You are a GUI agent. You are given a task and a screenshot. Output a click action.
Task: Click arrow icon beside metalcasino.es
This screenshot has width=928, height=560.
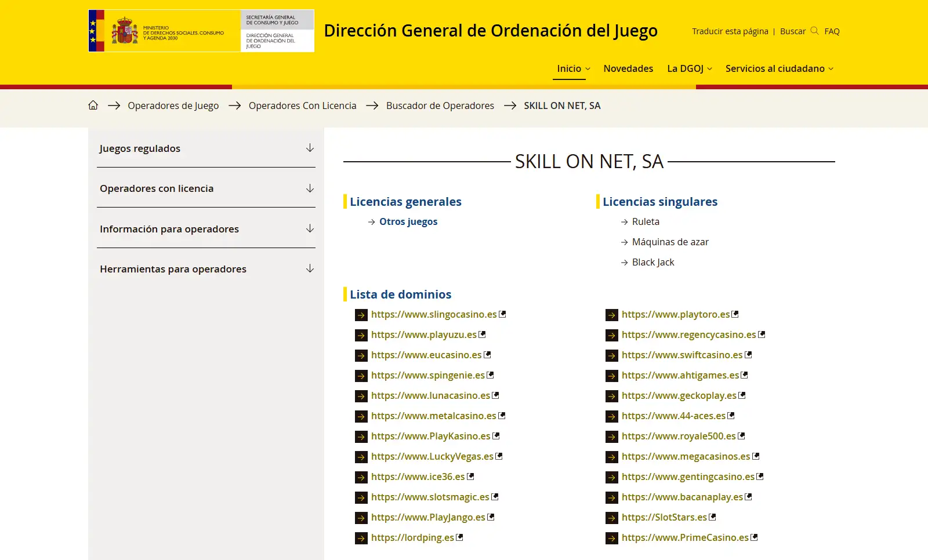click(361, 416)
